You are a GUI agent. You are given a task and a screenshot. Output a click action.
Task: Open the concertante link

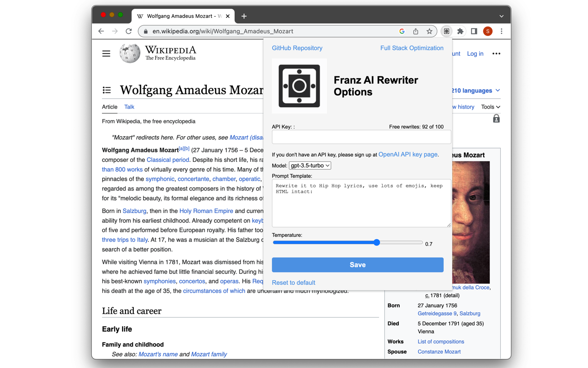point(193,179)
